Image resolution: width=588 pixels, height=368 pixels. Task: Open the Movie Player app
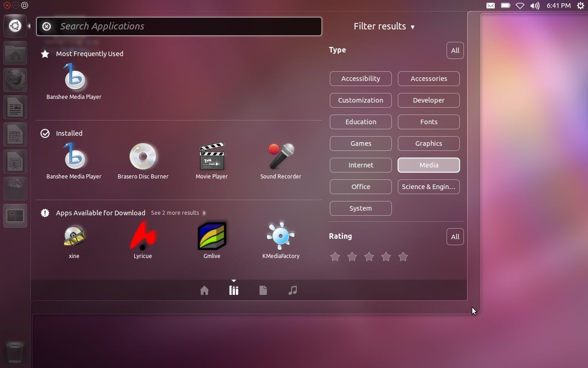coord(212,161)
